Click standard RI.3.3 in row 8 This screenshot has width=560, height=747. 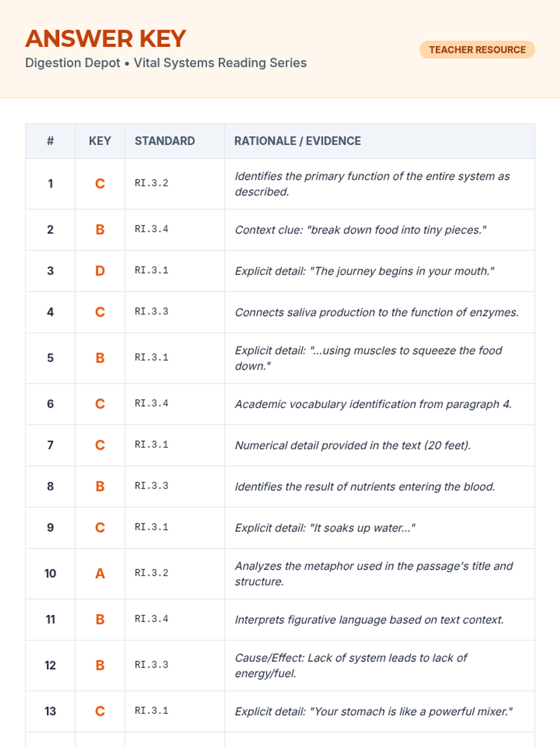151,486
